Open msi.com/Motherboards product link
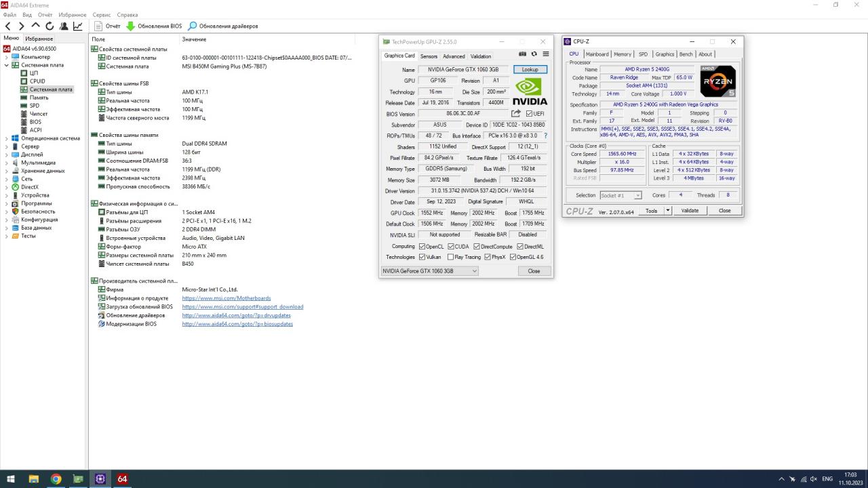Screen dimensions: 868x488 point(226,298)
